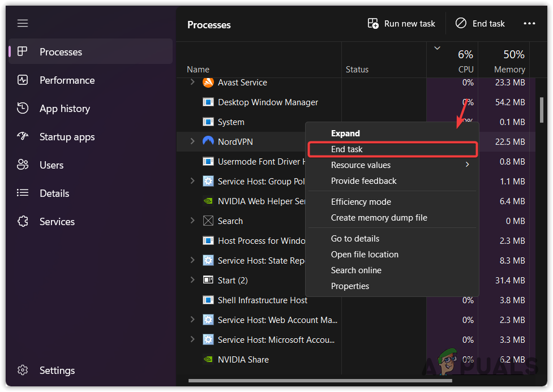The width and height of the screenshot is (553, 392).
Task: Open the Performance page icon
Action: pyautogui.click(x=23, y=80)
